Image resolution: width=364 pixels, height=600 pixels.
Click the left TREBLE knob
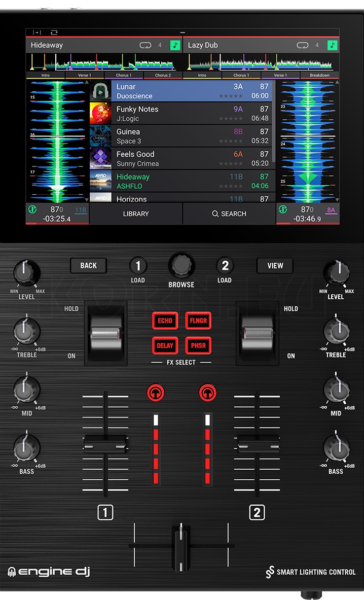[x=27, y=331]
